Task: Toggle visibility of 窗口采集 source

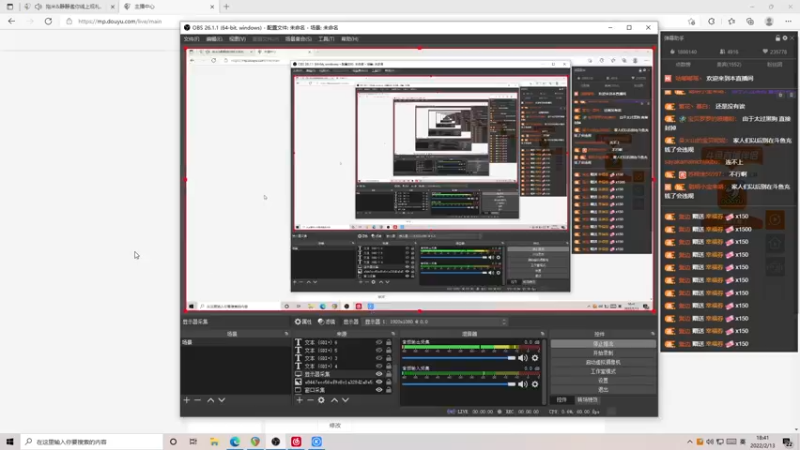Action: pyautogui.click(x=379, y=390)
